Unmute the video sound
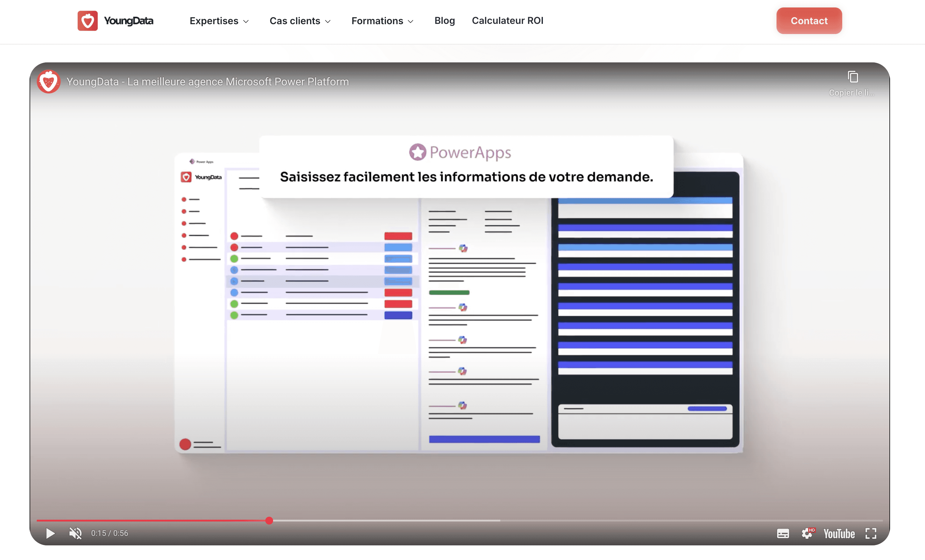The image size is (925, 560). 75,533
